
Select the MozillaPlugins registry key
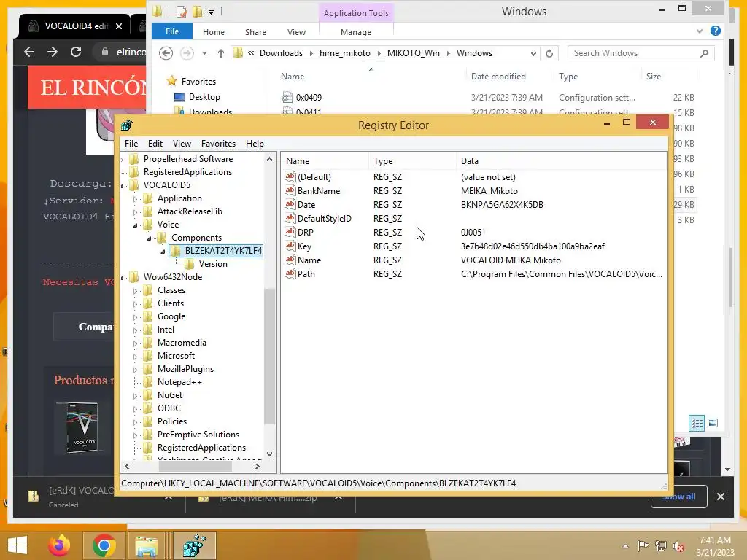pos(185,368)
